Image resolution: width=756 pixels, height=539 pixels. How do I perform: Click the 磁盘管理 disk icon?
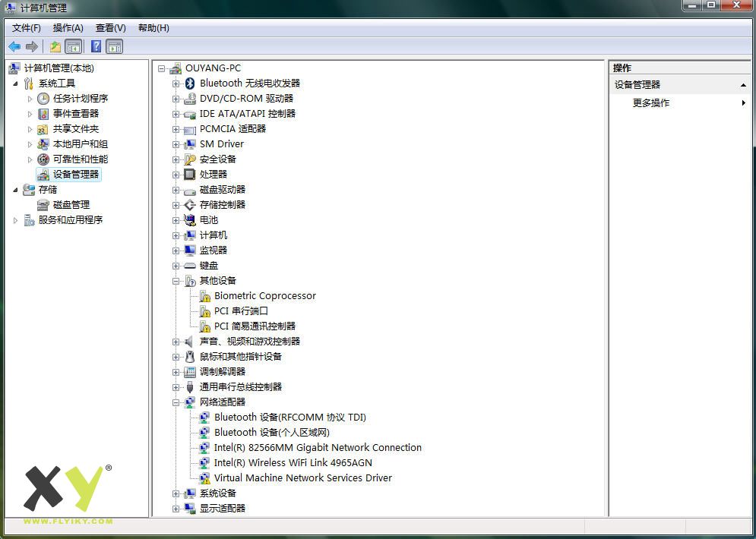43,205
